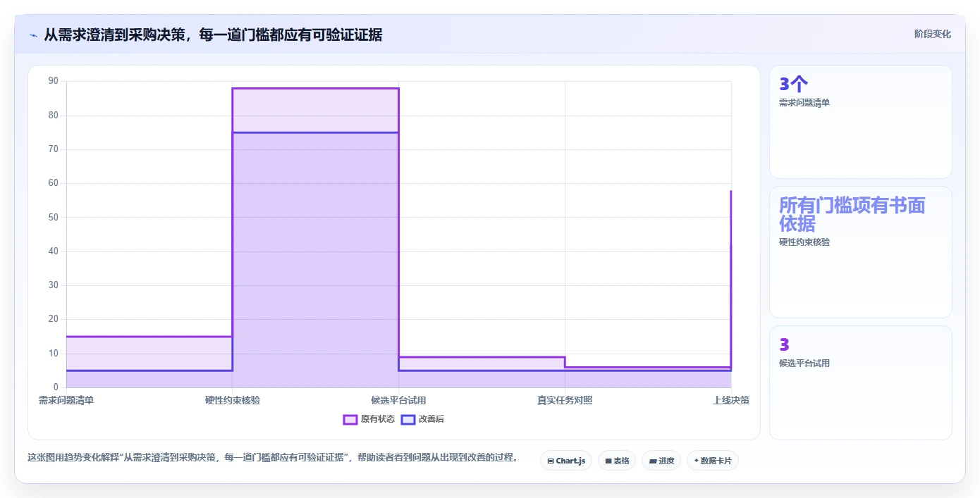
Task: Click the description sentence below the chart
Action: pyautogui.click(x=273, y=457)
